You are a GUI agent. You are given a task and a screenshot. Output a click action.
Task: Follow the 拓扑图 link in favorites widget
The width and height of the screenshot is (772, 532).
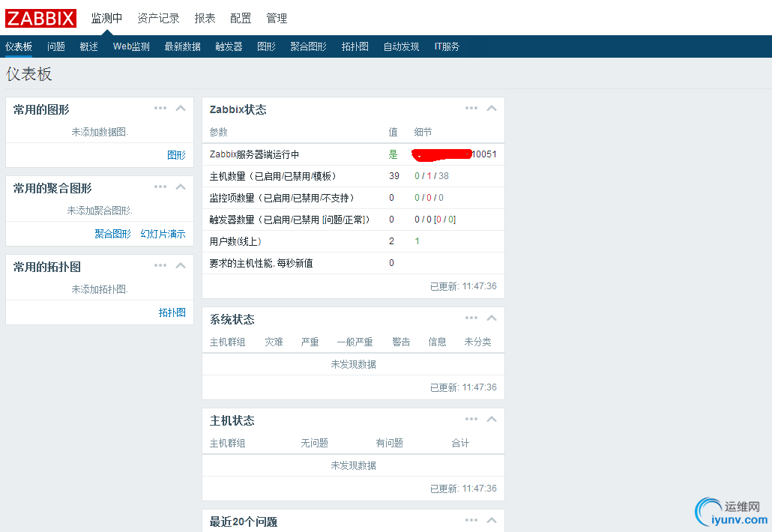[x=172, y=312]
